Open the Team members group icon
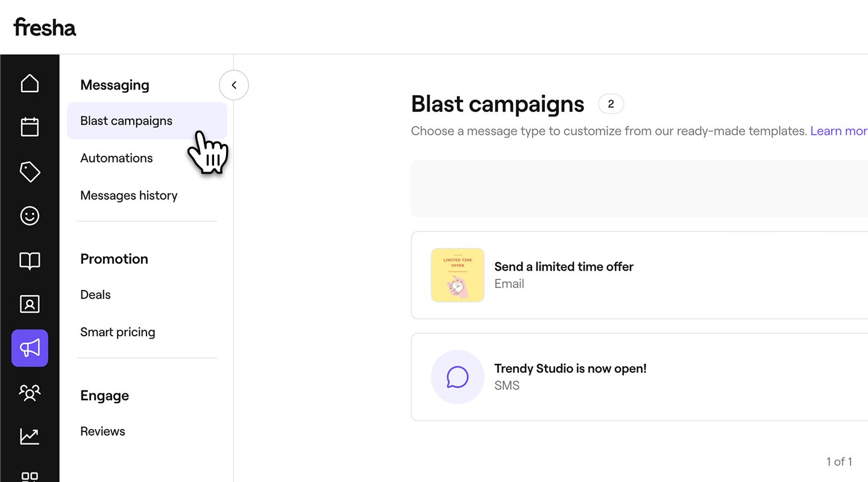 (x=30, y=392)
